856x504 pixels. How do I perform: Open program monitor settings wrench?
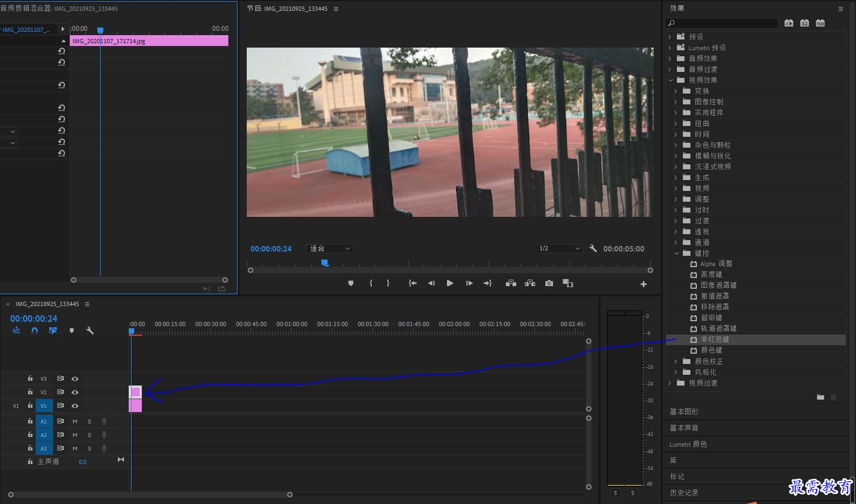tap(593, 249)
